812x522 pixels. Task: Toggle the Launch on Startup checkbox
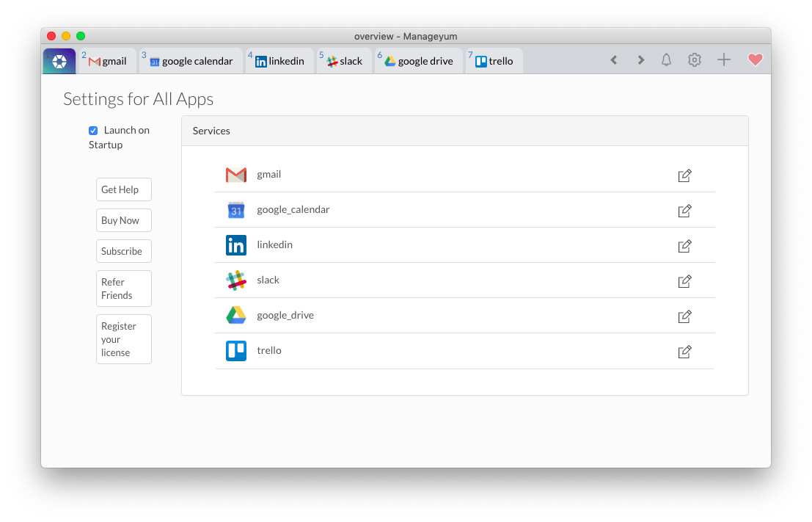click(x=93, y=131)
